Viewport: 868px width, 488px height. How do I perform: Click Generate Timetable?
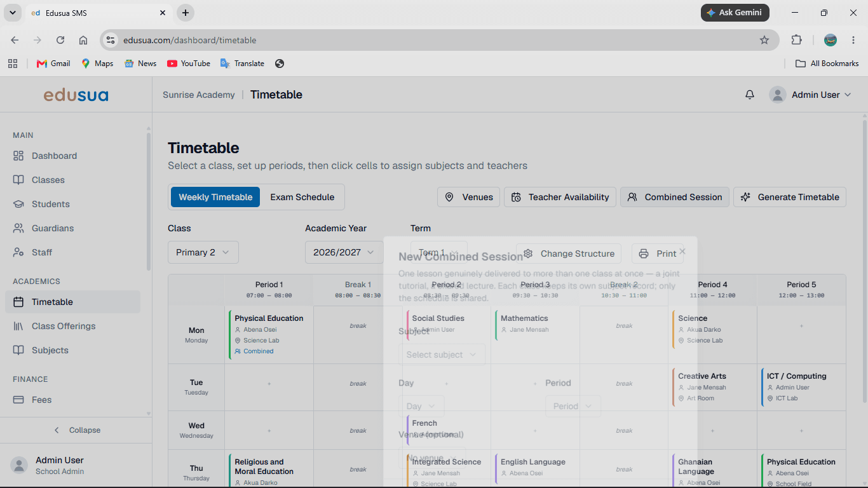(790, 197)
